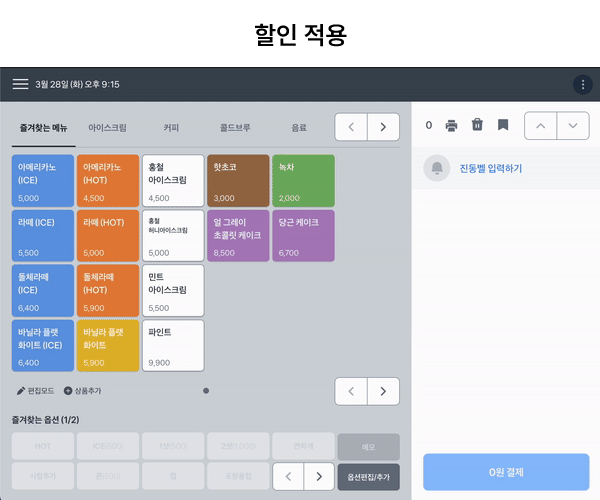The image size is (600, 500).
Task: Click the bell icon for 진동벨
Action: point(436,168)
